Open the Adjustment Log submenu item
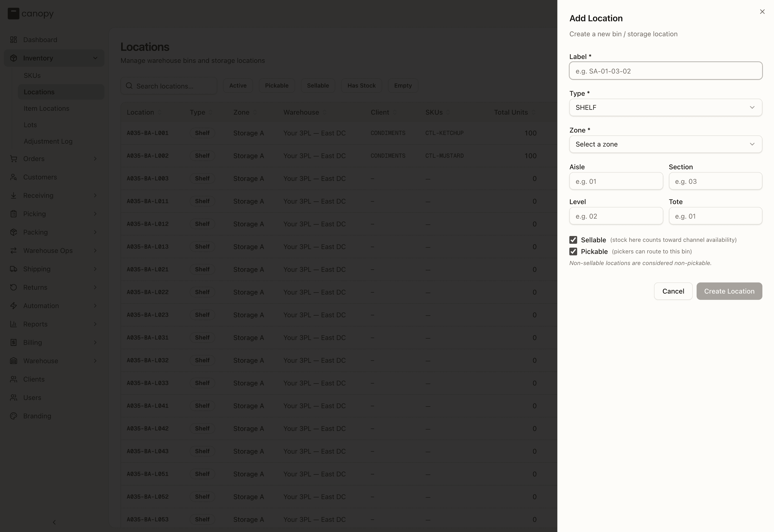Viewport: 774px width, 532px height. (61, 141)
